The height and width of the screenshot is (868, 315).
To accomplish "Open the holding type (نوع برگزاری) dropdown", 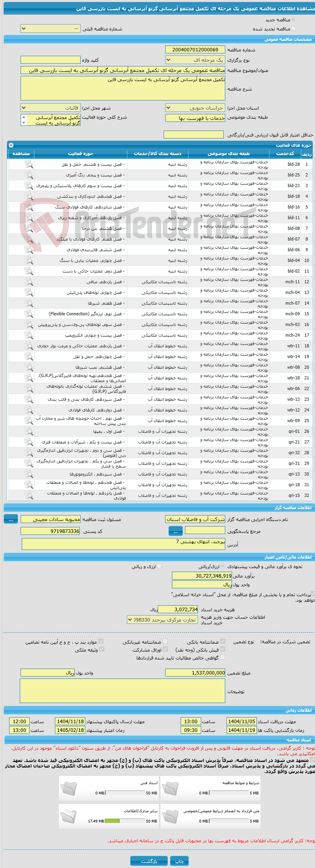I will (195, 60).
